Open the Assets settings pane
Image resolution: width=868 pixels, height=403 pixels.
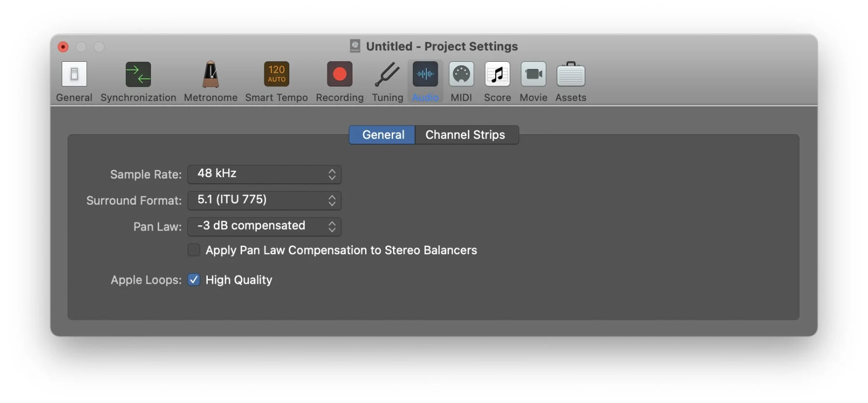tap(571, 81)
